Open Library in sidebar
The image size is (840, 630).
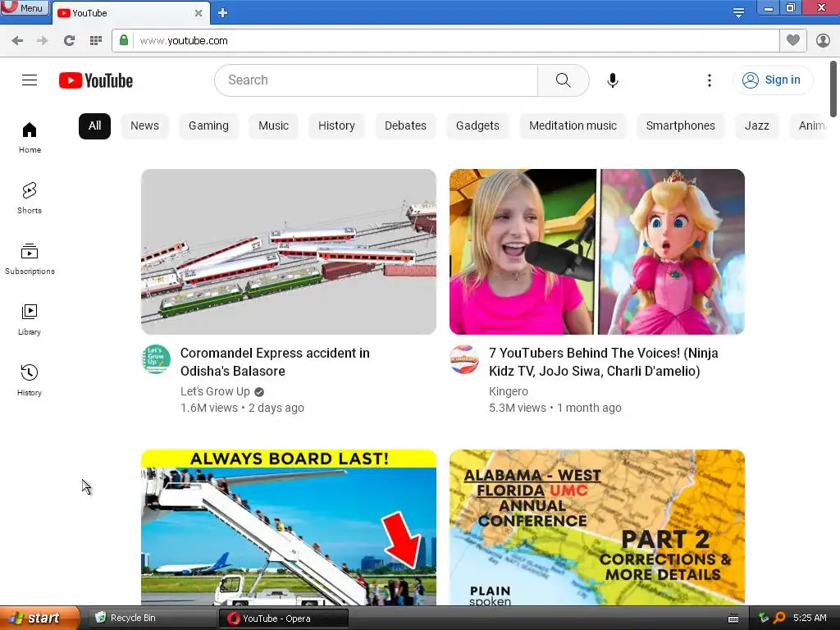tap(30, 320)
